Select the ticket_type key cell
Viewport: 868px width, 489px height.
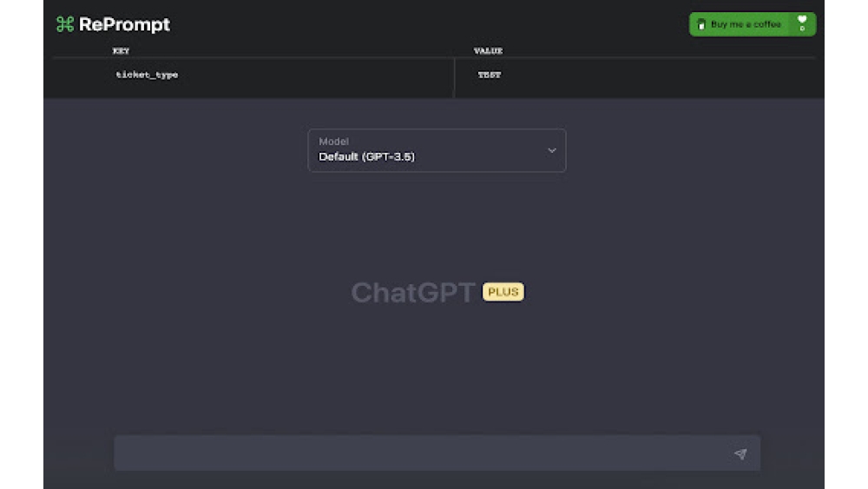pos(147,75)
